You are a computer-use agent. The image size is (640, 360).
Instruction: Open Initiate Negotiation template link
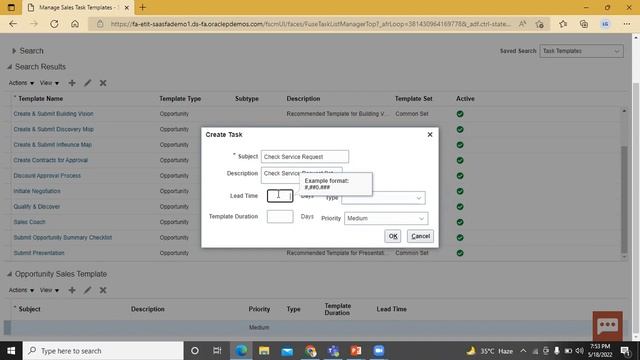click(x=37, y=191)
